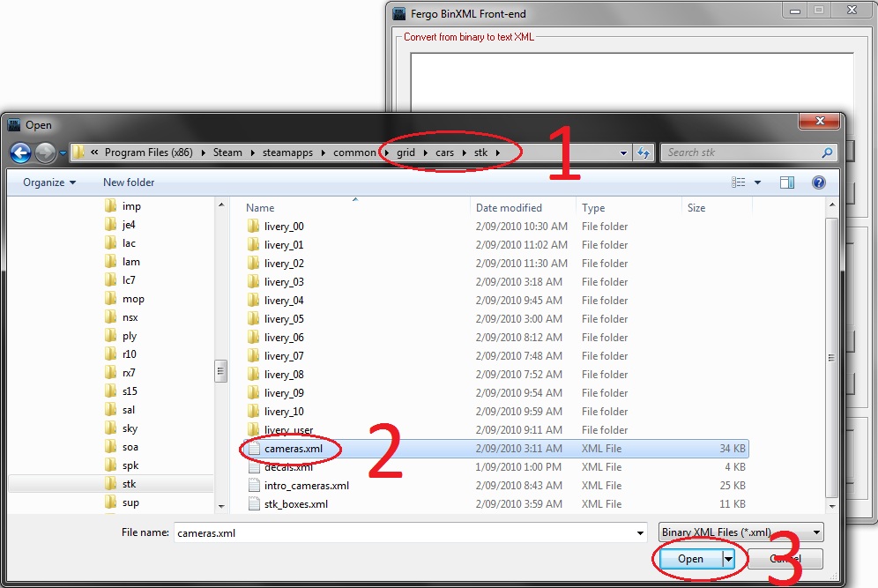The image size is (878, 588).
Task: Click the Search stk field
Action: coord(742,153)
